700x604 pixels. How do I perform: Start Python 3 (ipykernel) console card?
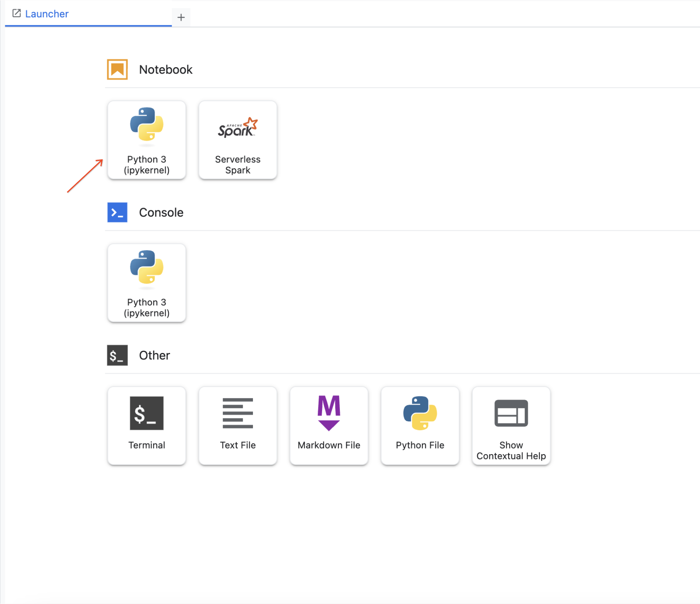tap(146, 283)
